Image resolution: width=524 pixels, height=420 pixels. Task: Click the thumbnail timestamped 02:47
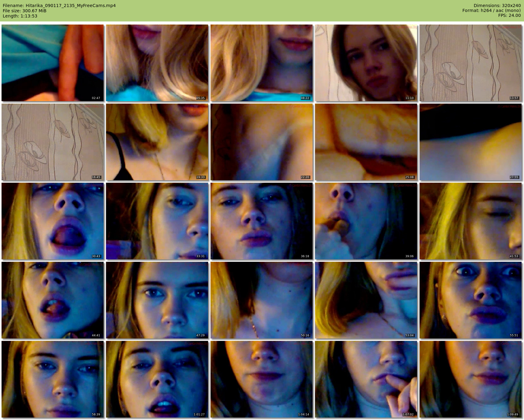point(52,63)
